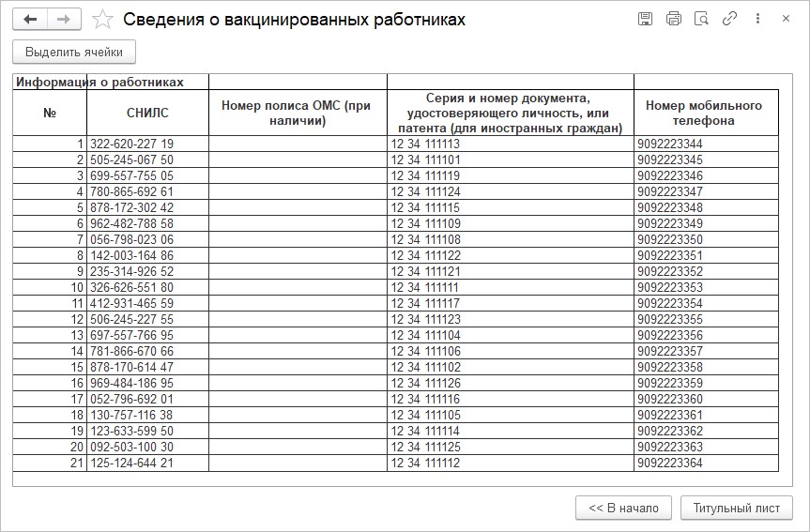Select row number cell '10'
This screenshot has height=532, width=810.
[x=50, y=288]
